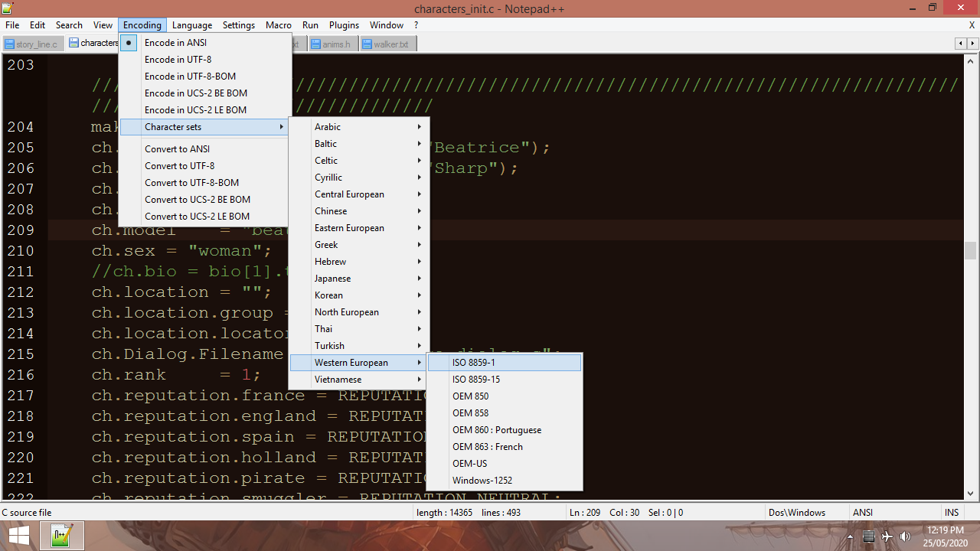Click the vertical scrollbar thumb
The height and width of the screenshot is (551, 980).
(x=970, y=250)
